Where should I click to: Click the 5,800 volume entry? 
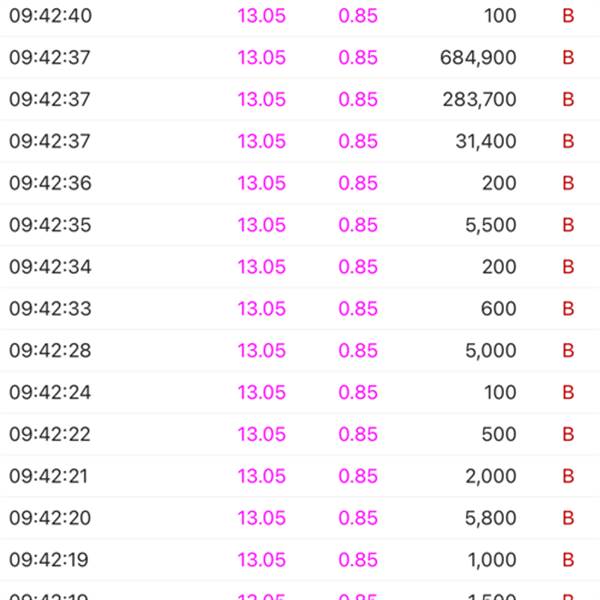click(x=491, y=518)
